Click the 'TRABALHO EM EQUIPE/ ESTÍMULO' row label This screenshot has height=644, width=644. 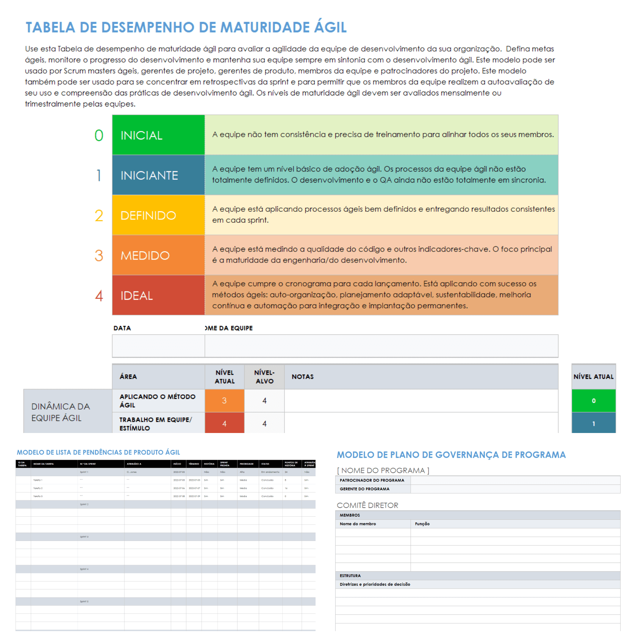(x=158, y=423)
